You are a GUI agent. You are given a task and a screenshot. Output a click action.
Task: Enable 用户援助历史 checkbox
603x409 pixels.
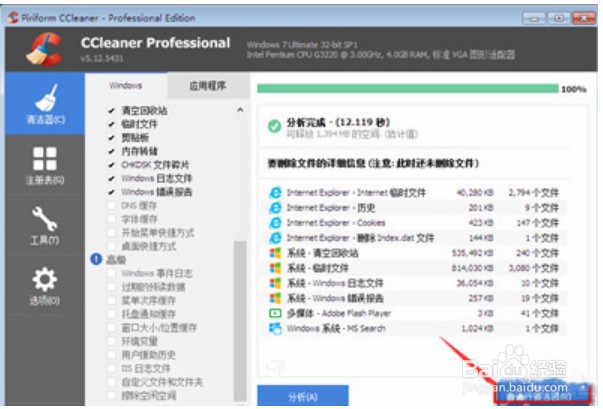click(111, 354)
